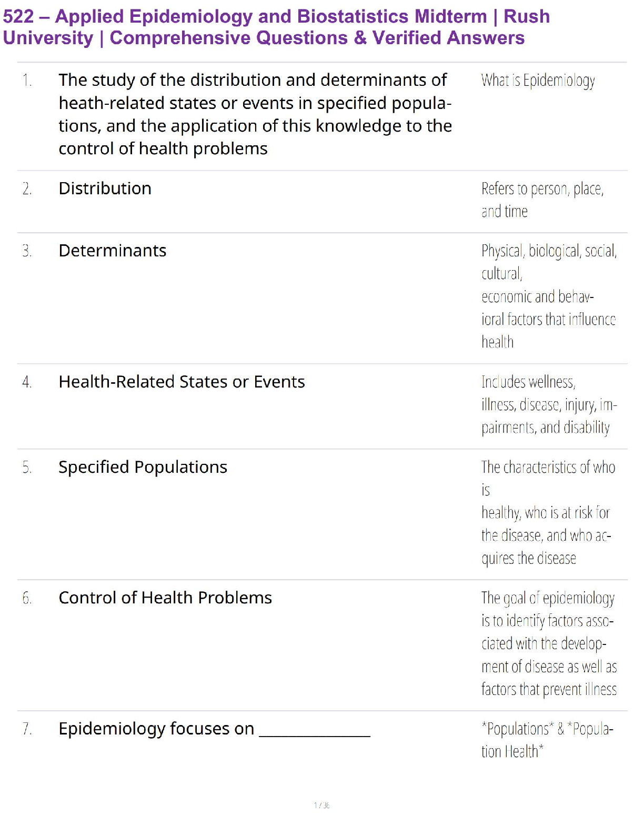Click the purple document title heading
This screenshot has width=644, height=834.
point(276,27)
